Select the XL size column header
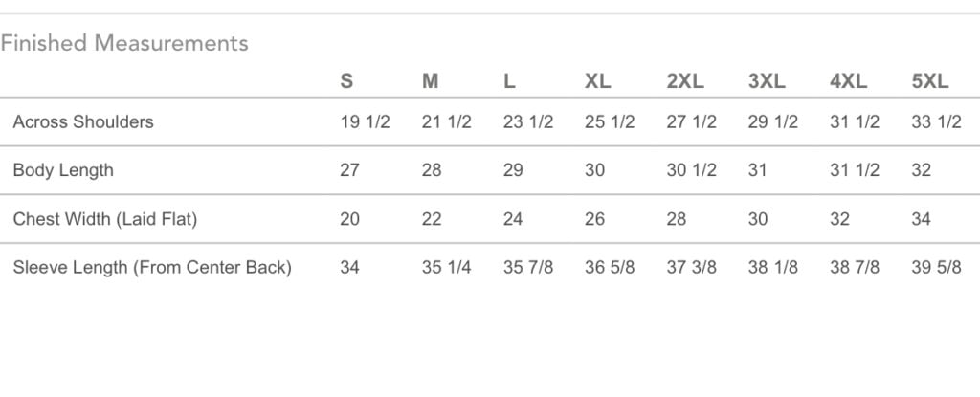Screen dimensions: 980x397 (597, 82)
